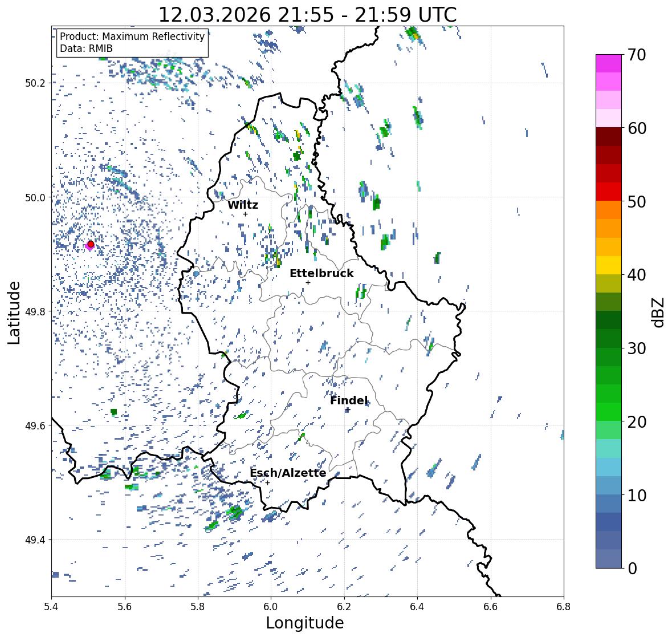Click the 50 value on the colorbar
Viewport: 672px width, 637px height.
tap(637, 201)
